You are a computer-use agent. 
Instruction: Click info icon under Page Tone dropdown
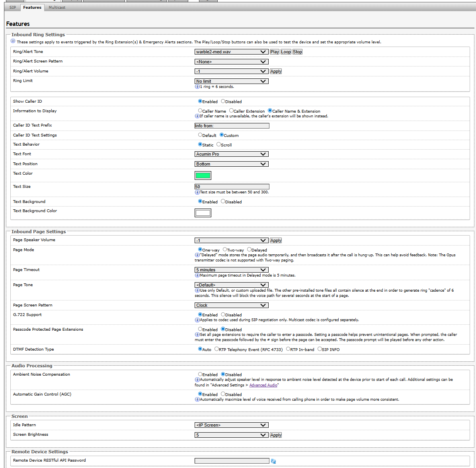197,291
